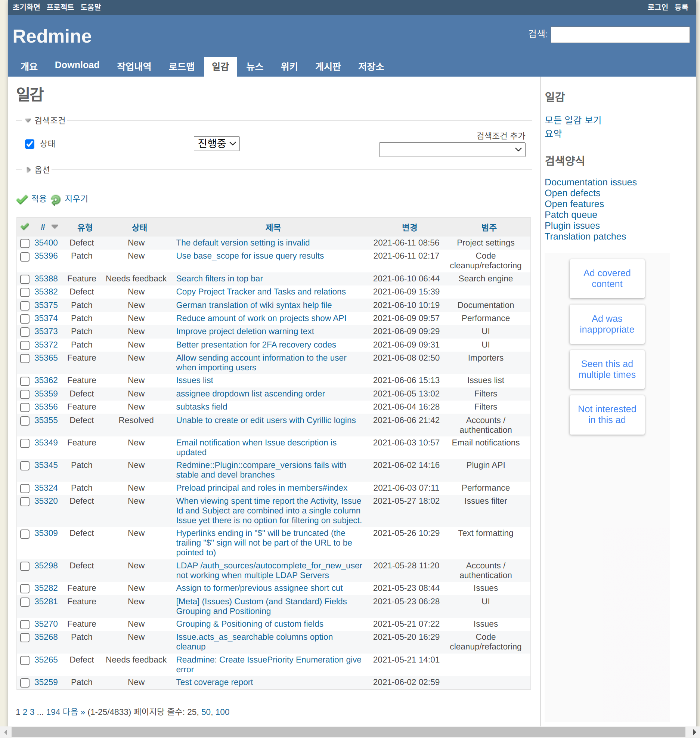
Task: Click inside the 검색 search input field
Action: [620, 34]
